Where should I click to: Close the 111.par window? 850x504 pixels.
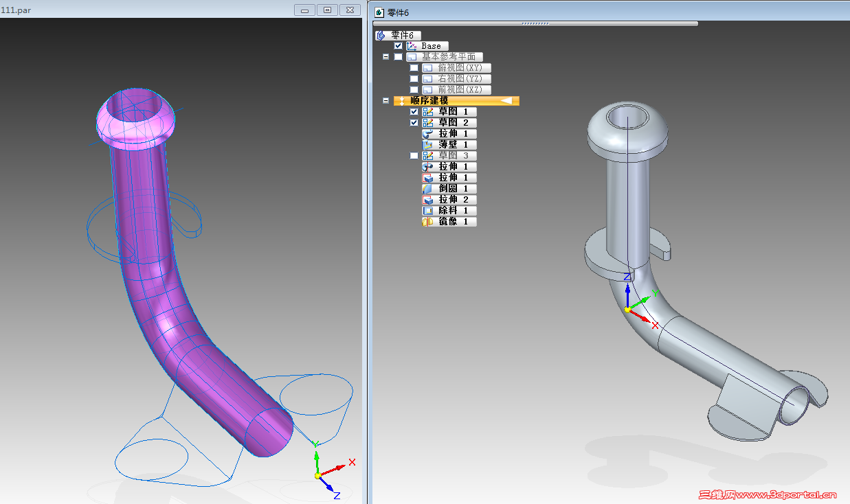(350, 10)
